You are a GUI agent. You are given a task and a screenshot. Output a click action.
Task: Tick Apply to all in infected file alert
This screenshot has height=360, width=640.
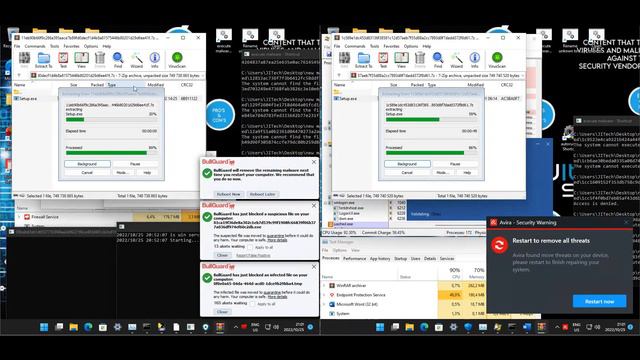252,304
